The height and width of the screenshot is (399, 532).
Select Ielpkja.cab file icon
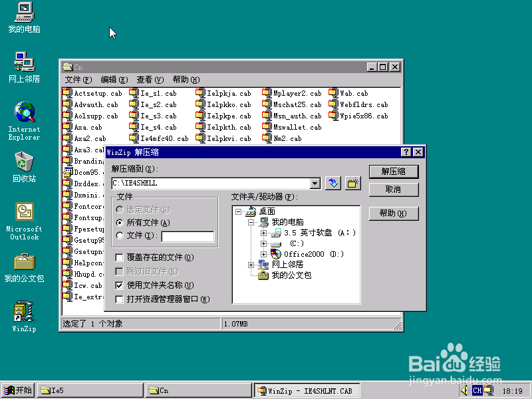tap(201, 93)
